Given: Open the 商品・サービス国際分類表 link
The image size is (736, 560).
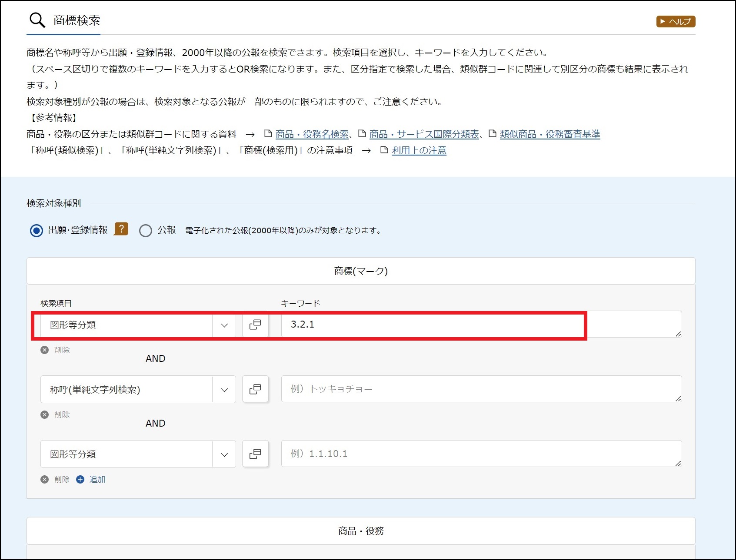Looking at the screenshot, I should tap(424, 134).
